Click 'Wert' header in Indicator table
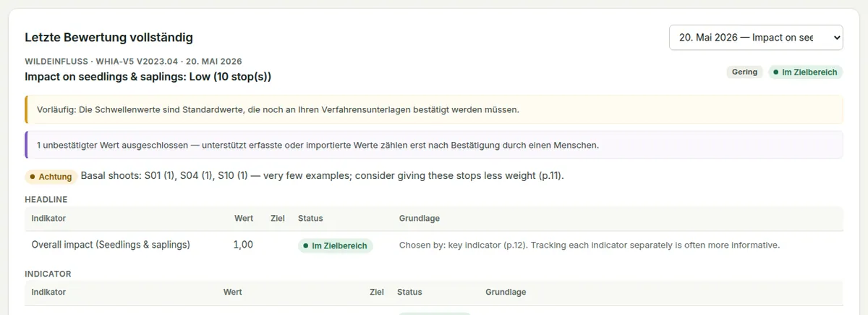Viewport: 868px width, 315px height. coord(233,293)
